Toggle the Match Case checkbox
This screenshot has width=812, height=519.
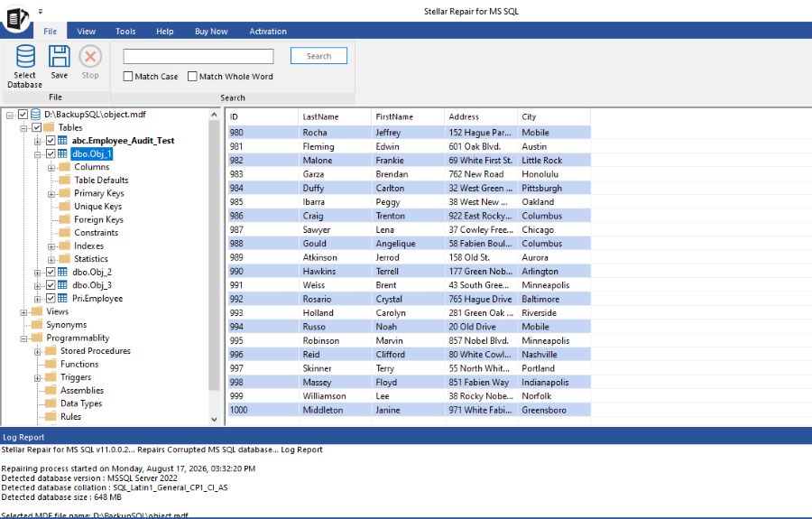(128, 76)
